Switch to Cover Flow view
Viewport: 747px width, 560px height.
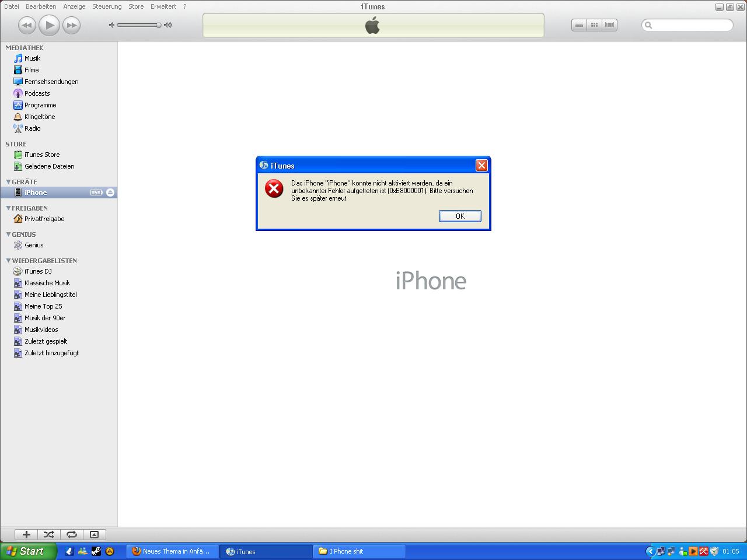(x=609, y=25)
